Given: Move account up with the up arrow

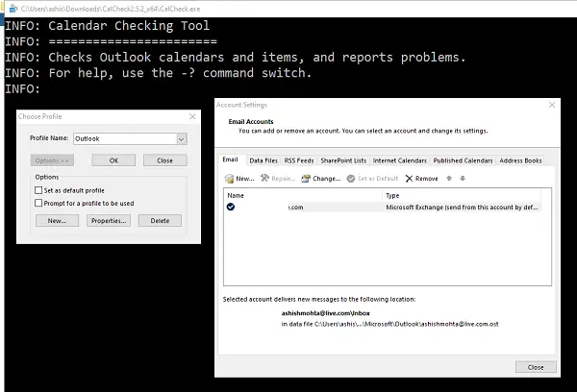Looking at the screenshot, I should [x=449, y=179].
